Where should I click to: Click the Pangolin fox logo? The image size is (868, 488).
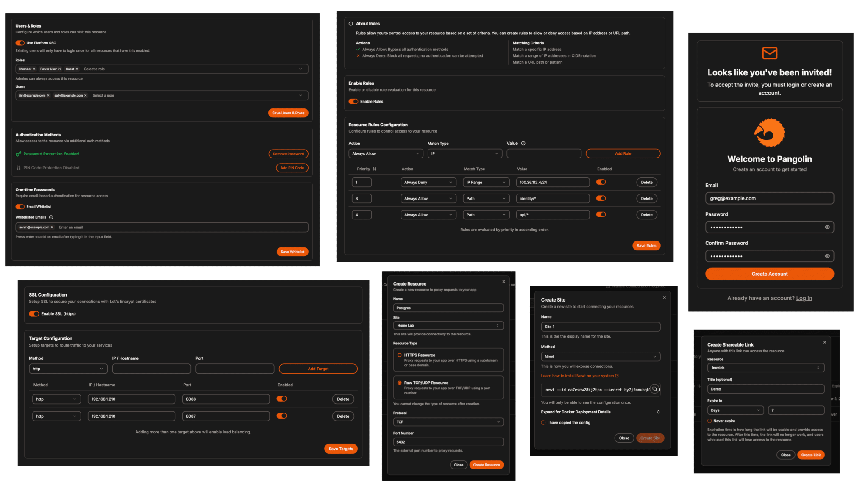[769, 133]
